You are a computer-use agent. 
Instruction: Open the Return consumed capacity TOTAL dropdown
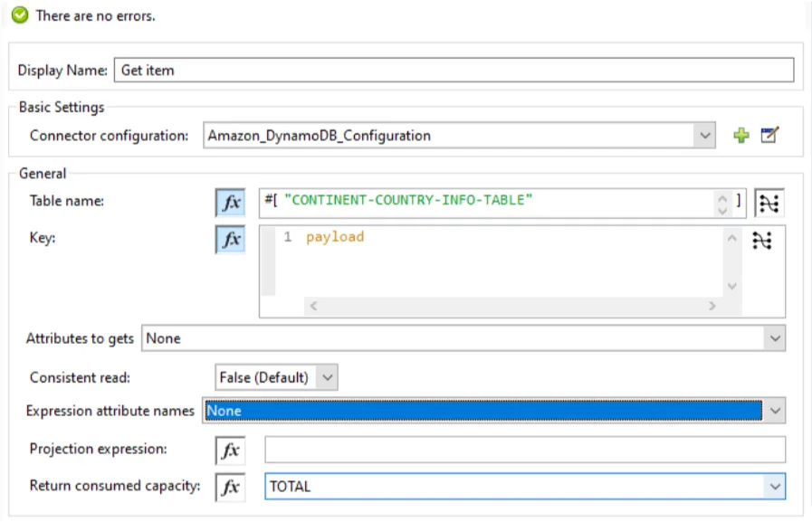pyautogui.click(x=775, y=487)
